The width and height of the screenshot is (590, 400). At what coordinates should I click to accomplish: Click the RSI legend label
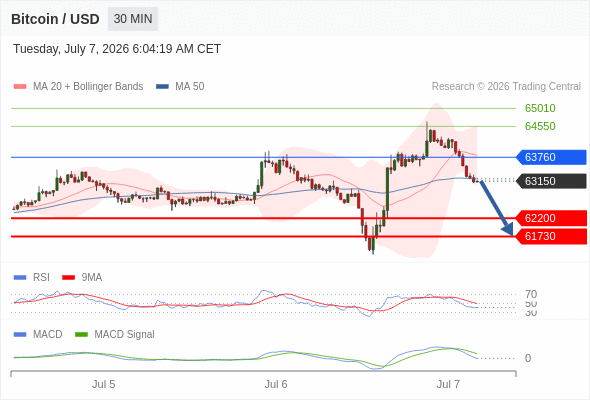pyautogui.click(x=41, y=278)
